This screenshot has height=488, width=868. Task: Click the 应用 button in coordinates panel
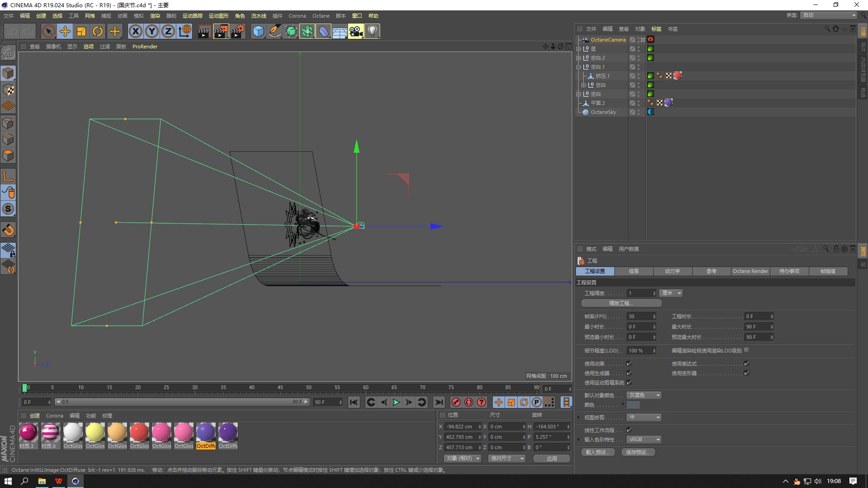point(552,459)
